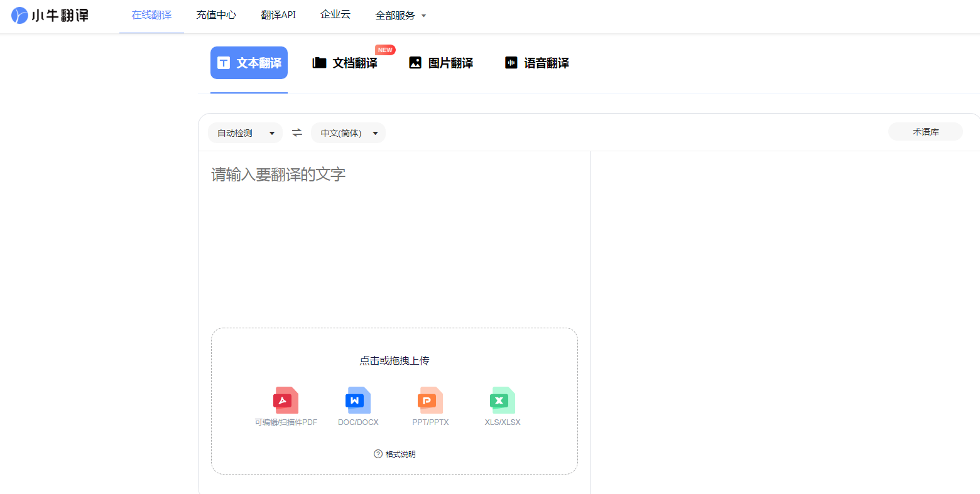The height and width of the screenshot is (494, 980).
Task: Open the 自动检测 source language dropdown
Action: pyautogui.click(x=245, y=132)
